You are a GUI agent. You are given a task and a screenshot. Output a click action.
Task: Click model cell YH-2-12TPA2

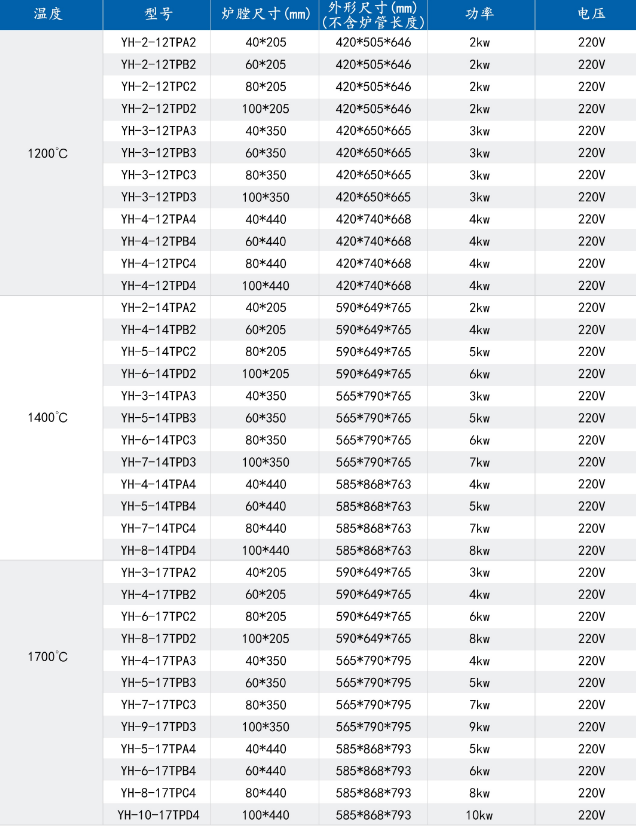point(158,43)
